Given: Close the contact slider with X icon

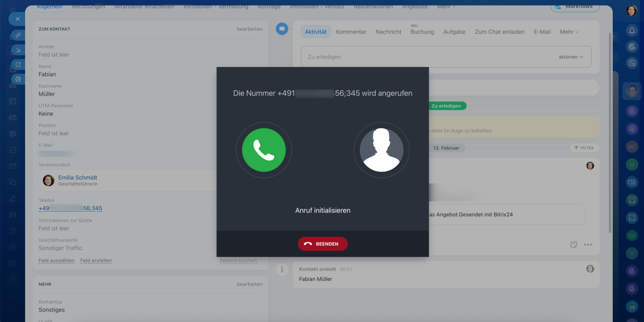Looking at the screenshot, I should pyautogui.click(x=17, y=19).
